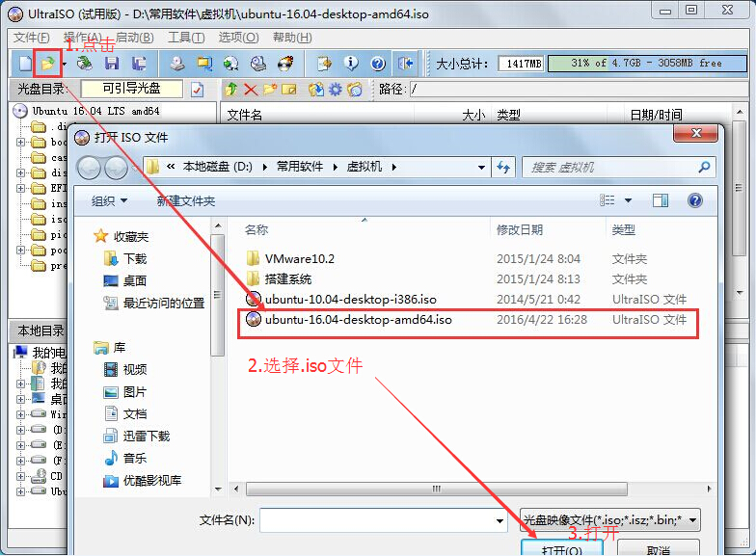
Task: Open the 工具(T) menu
Action: pos(185,38)
